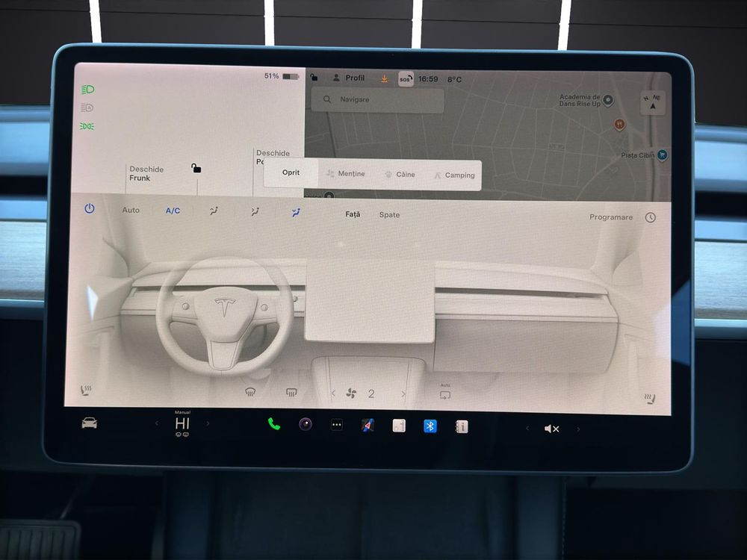
Task: Tap the fan speed icon
Action: pyautogui.click(x=351, y=393)
